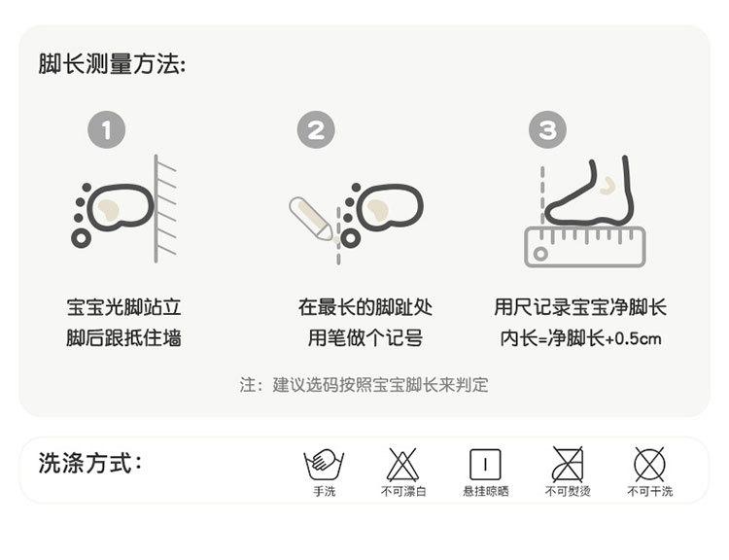The image size is (729, 560).
Task: Click the 用笔做个记号 caption text
Action: click(x=365, y=337)
